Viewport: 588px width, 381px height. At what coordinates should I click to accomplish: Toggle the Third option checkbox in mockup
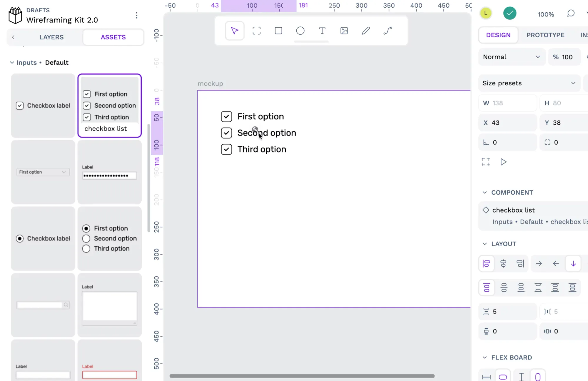(226, 149)
